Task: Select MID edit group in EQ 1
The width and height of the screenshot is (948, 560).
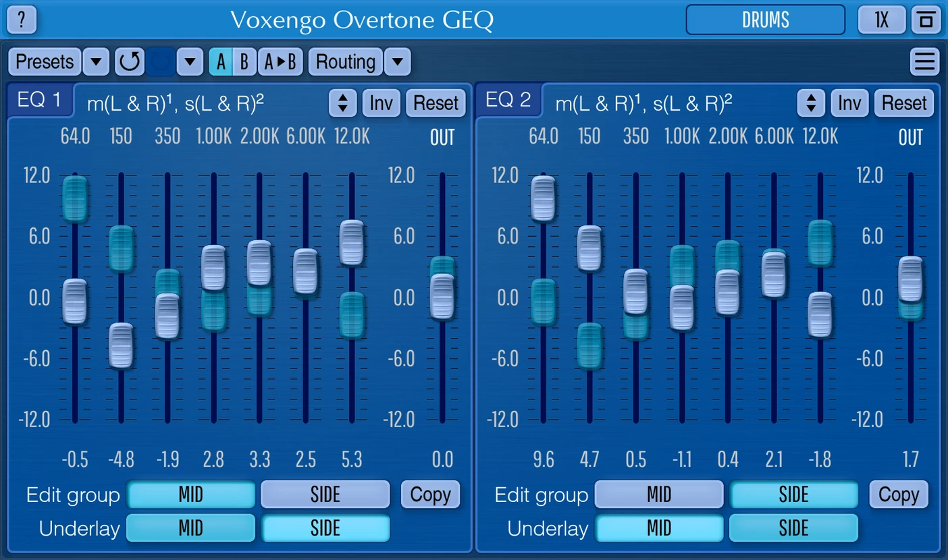Action: (x=191, y=495)
